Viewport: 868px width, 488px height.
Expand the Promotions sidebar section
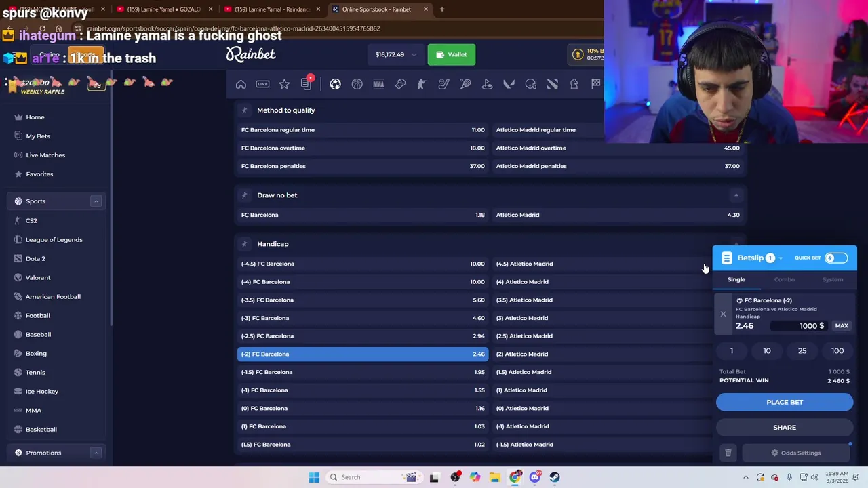point(96,453)
